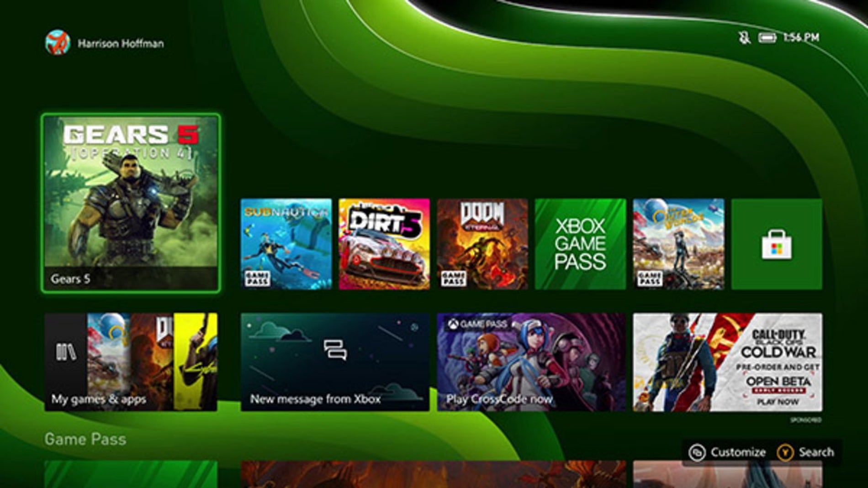The height and width of the screenshot is (488, 868).
Task: Launch The Outer Worlds game tile
Action: (x=678, y=244)
